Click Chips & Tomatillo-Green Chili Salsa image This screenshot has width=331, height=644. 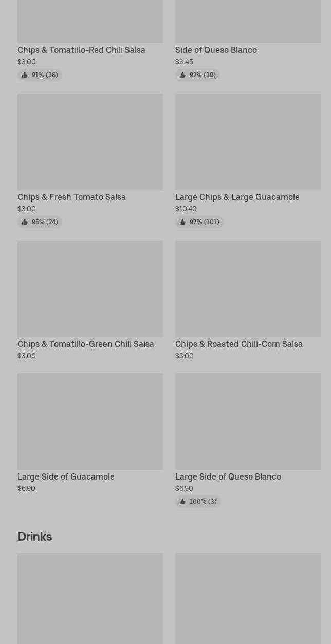90,289
